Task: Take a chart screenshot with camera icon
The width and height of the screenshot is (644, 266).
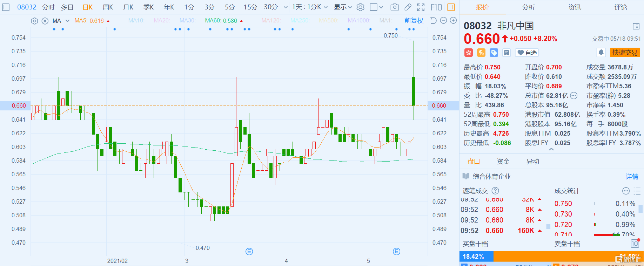Action: (x=395, y=7)
